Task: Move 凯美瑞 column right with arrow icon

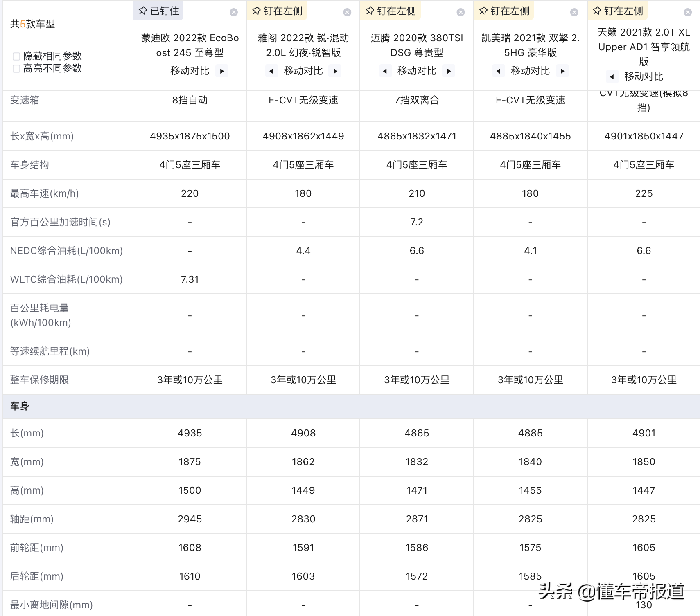Action: coord(562,71)
